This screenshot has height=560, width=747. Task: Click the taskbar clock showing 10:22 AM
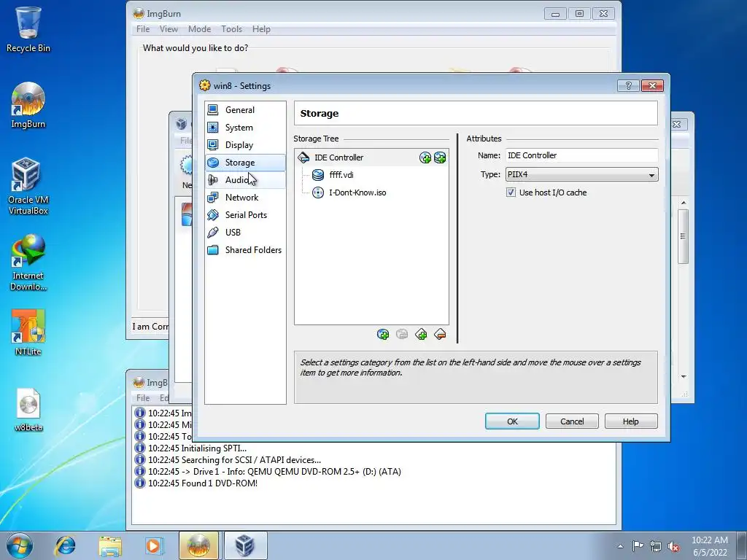pyautogui.click(x=710, y=545)
